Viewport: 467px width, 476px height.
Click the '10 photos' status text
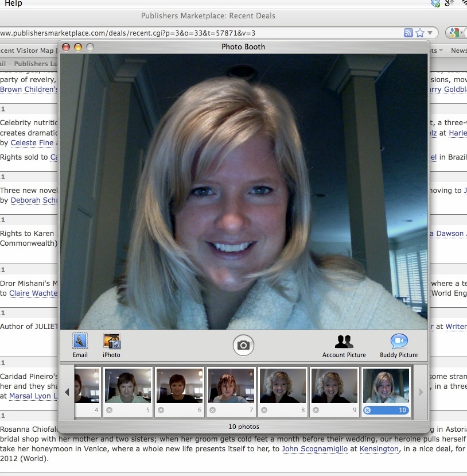tap(244, 427)
